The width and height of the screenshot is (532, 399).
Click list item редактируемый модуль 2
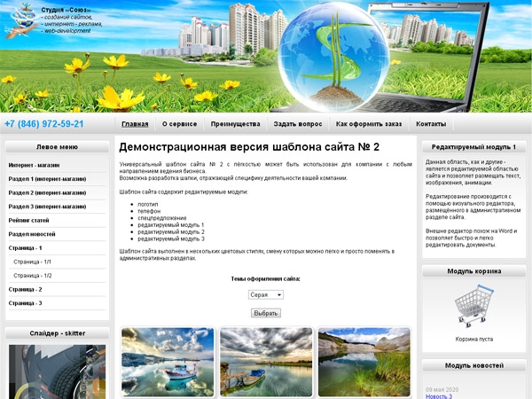coord(171,232)
